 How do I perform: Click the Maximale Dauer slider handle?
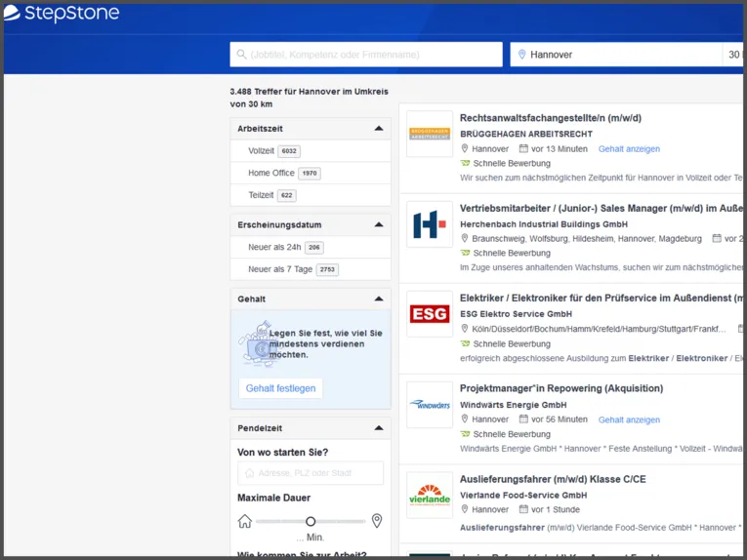point(311,521)
